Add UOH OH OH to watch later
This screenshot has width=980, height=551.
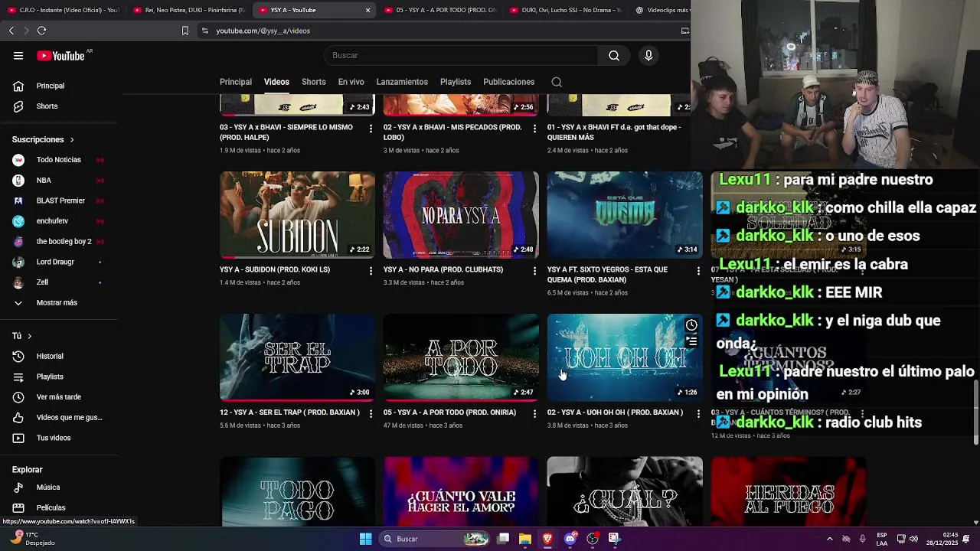tap(691, 325)
